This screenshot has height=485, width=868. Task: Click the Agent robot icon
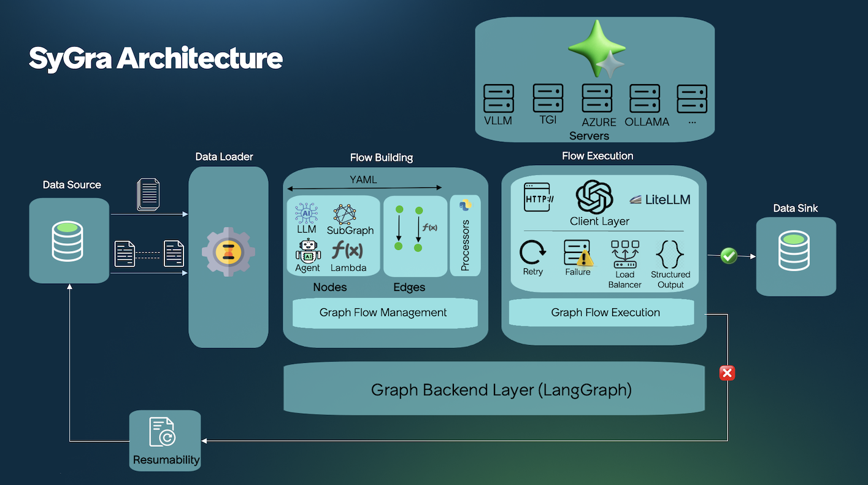pyautogui.click(x=307, y=250)
